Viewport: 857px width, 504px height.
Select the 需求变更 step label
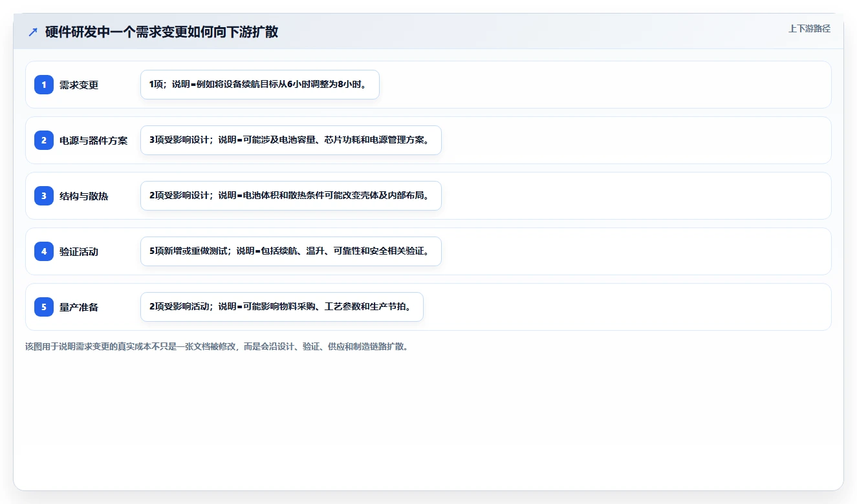(79, 85)
